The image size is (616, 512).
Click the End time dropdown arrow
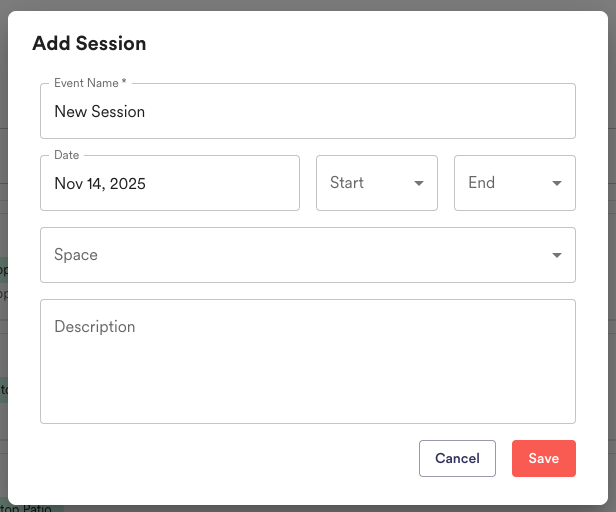tap(557, 183)
